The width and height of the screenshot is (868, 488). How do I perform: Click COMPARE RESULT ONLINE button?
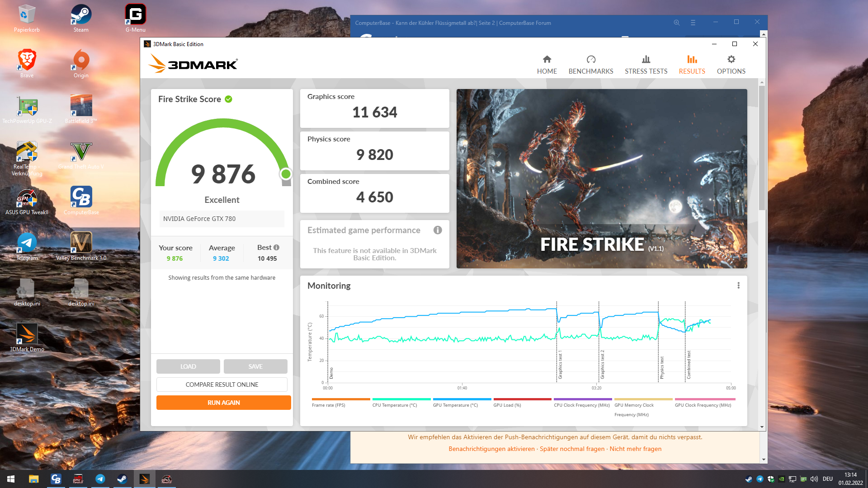[222, 385]
